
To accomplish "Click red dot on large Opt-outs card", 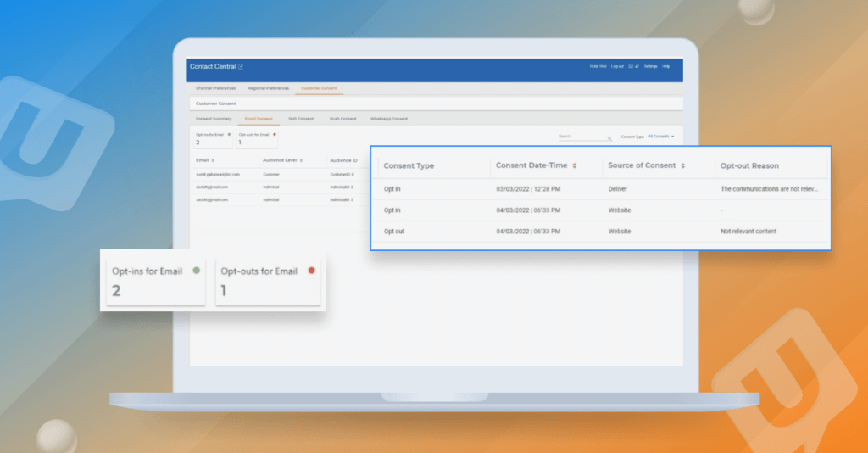I will (311, 271).
